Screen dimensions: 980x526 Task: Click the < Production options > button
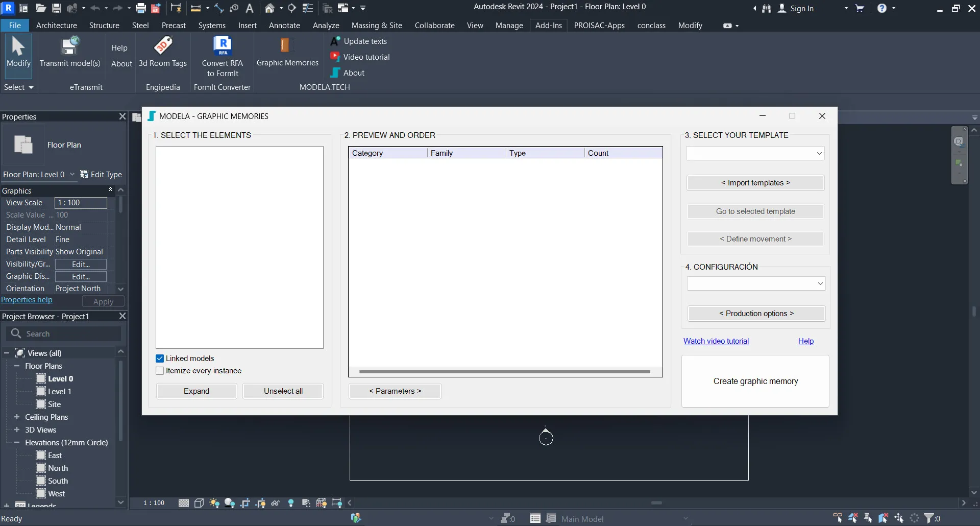pos(756,314)
